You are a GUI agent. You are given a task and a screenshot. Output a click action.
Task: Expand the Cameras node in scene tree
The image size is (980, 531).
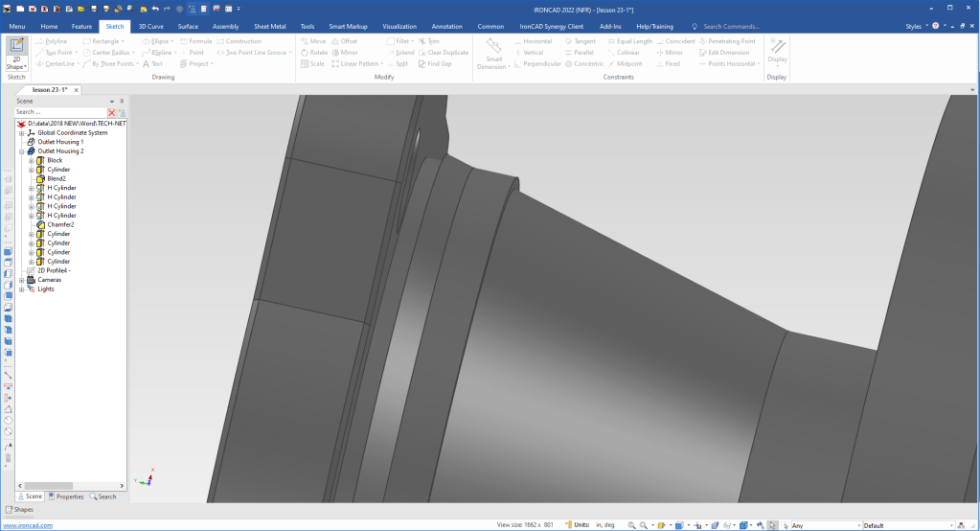[x=21, y=280]
